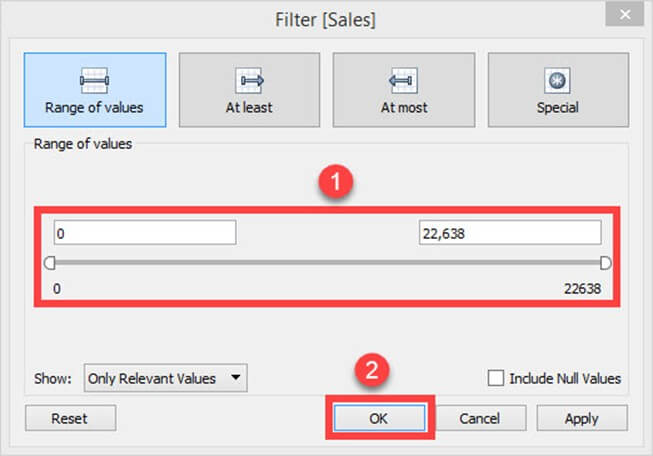Viewport: 653px width, 456px height.
Task: Switch to the Special filter icon
Action: click(x=557, y=81)
